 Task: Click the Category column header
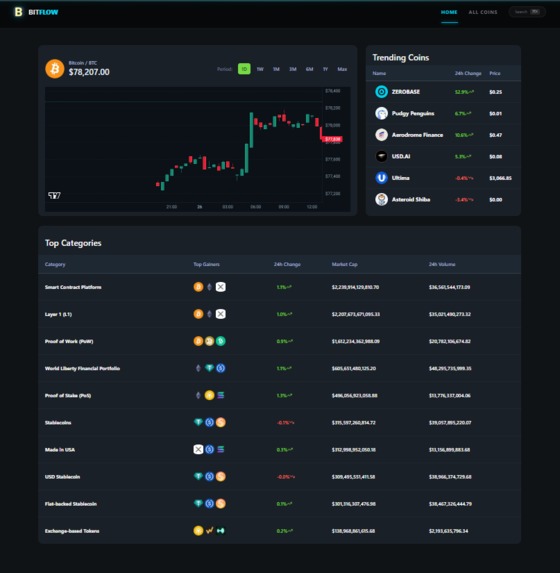[x=55, y=264]
